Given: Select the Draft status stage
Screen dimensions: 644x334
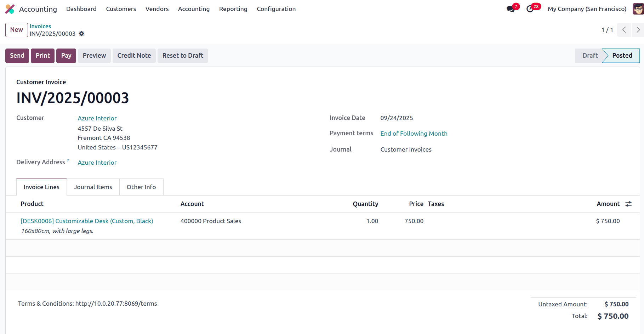Looking at the screenshot, I should (590, 56).
